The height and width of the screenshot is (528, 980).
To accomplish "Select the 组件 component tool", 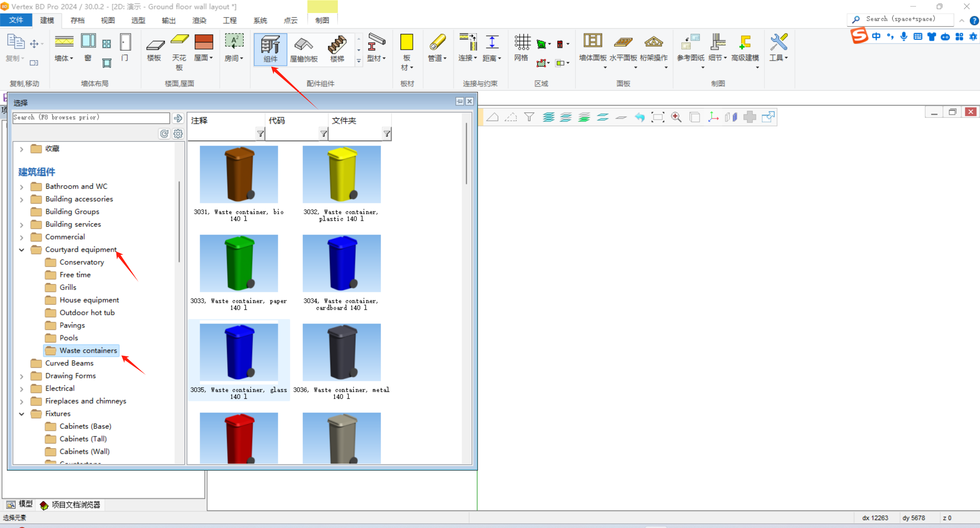I will (x=270, y=49).
